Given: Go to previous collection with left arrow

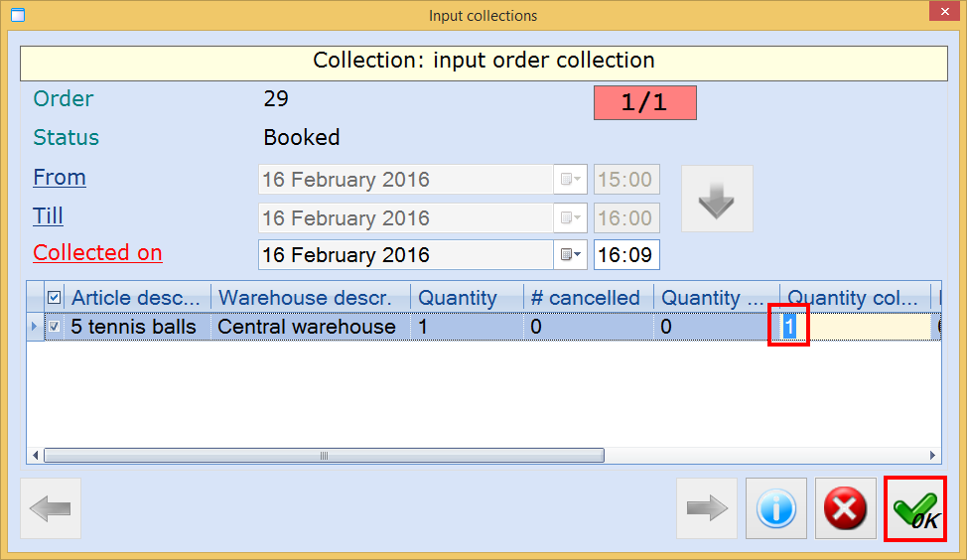Looking at the screenshot, I should (51, 509).
